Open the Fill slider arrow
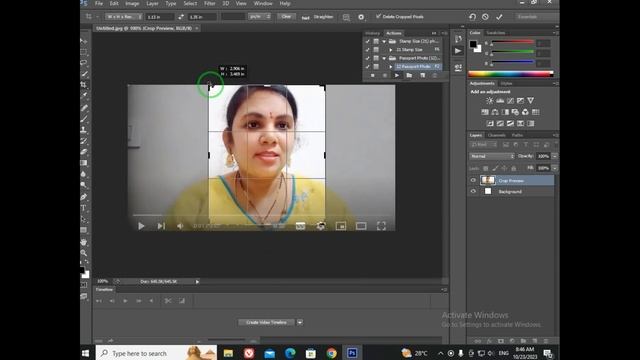The width and height of the screenshot is (640, 360). point(555,168)
